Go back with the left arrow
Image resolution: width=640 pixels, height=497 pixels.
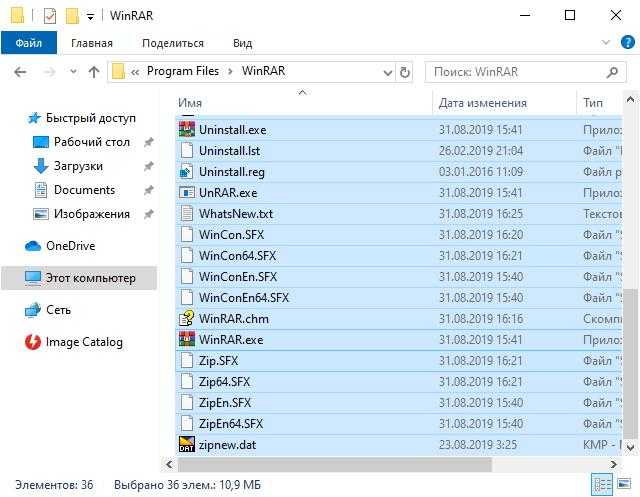[x=20, y=72]
